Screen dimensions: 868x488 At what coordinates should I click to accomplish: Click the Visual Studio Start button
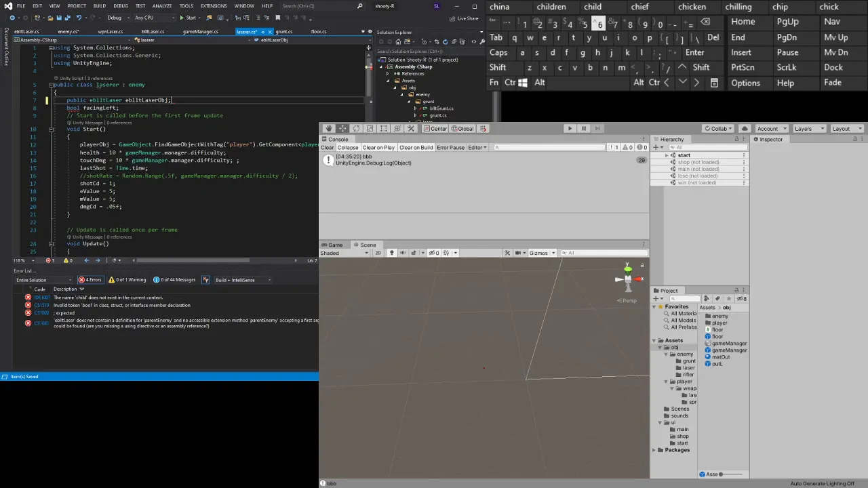click(x=188, y=18)
